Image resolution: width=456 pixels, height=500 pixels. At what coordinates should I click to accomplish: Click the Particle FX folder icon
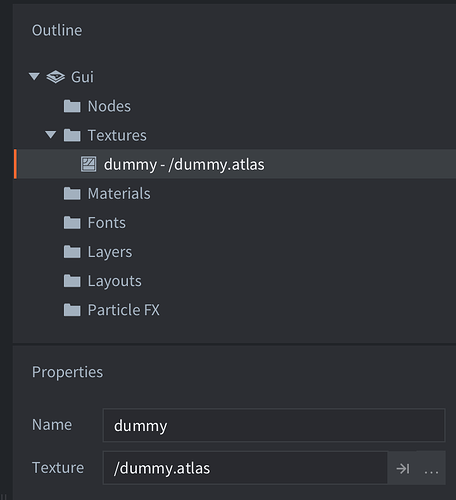72,310
